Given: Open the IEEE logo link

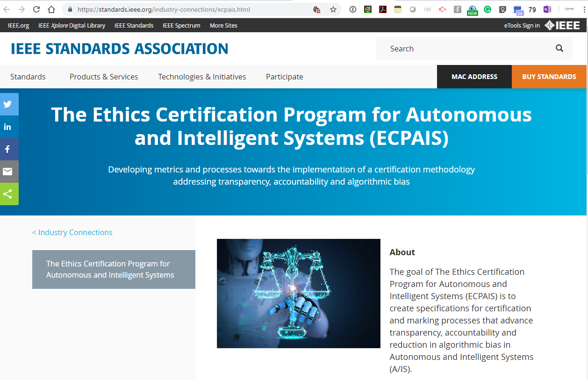Looking at the screenshot, I should [562, 25].
